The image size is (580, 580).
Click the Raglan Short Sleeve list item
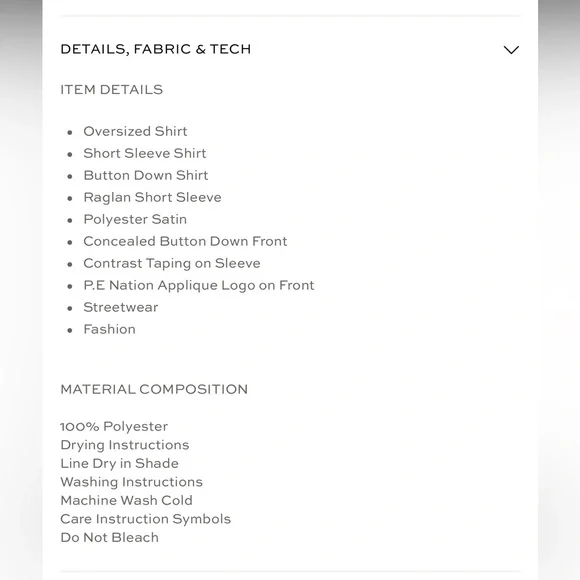pyautogui.click(x=152, y=198)
